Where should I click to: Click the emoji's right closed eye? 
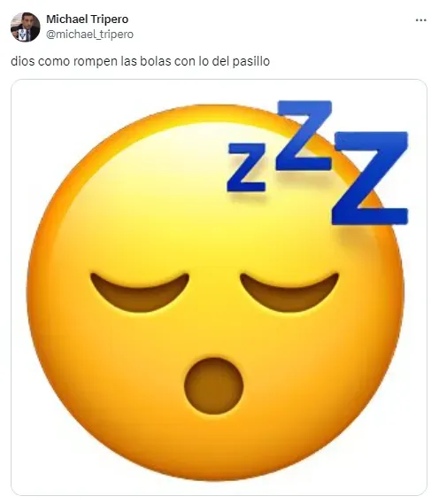(x=289, y=291)
